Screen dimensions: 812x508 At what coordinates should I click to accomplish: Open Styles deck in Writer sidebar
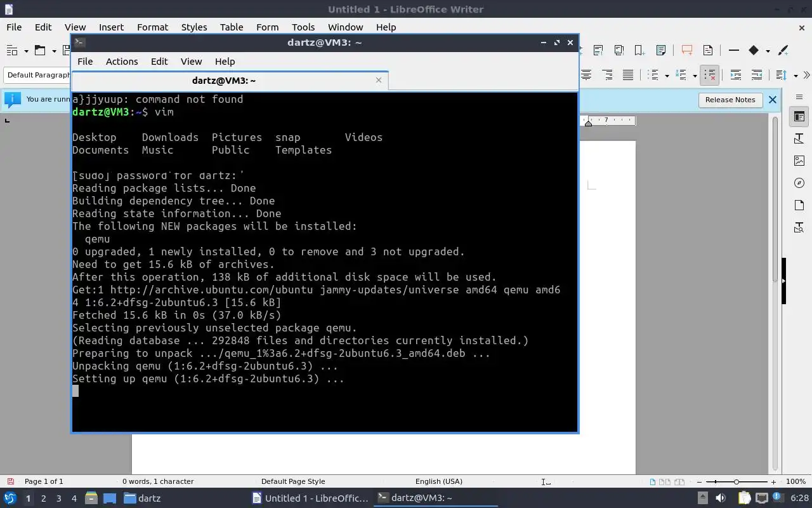pos(799,138)
